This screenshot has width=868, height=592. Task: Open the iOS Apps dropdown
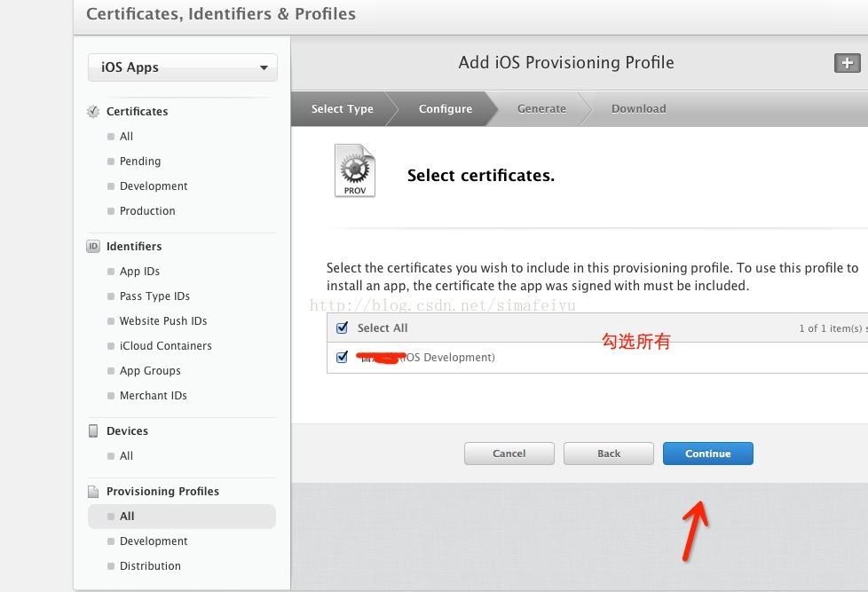click(183, 67)
